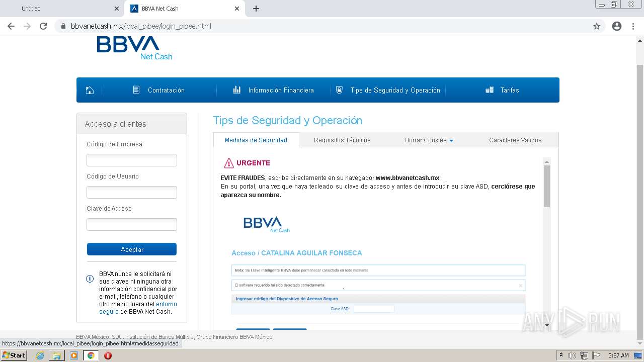Viewport: 644px width, 362px height.
Task: Close the Untitled tab
Action: click(117, 9)
